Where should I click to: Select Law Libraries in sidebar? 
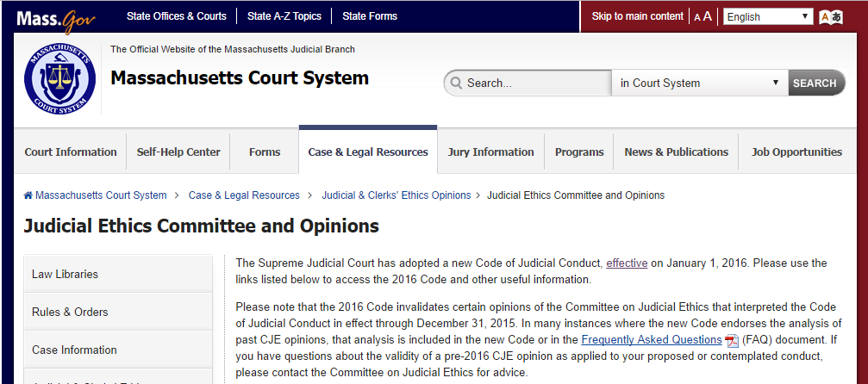118,274
